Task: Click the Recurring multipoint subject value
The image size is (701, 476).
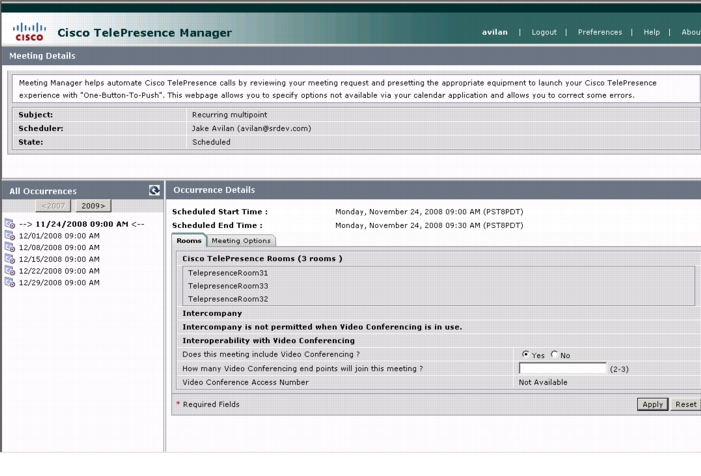Action: (229, 114)
